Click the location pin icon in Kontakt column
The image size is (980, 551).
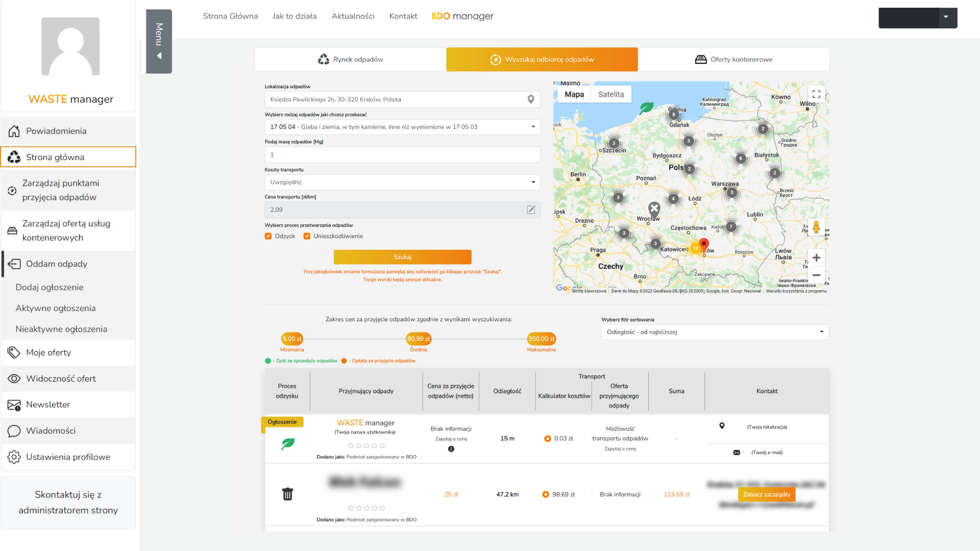722,426
